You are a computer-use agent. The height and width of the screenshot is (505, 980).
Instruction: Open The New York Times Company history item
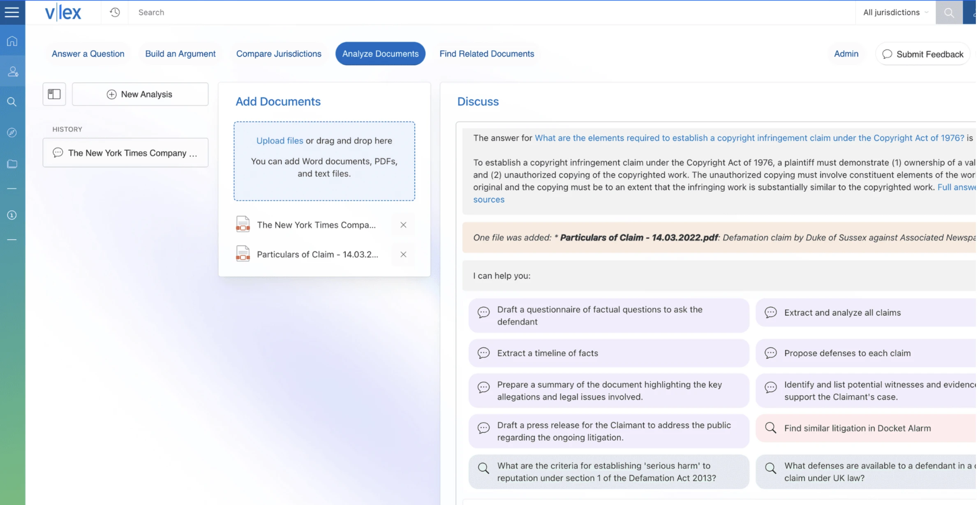point(125,153)
